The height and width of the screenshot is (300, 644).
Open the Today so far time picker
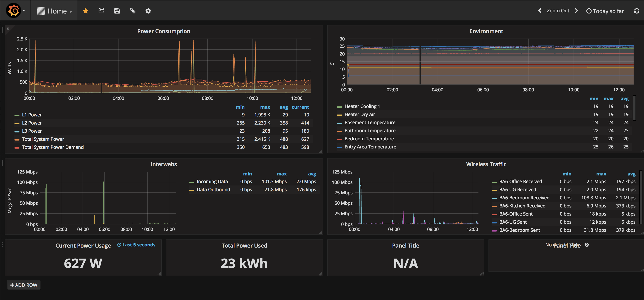coord(605,11)
